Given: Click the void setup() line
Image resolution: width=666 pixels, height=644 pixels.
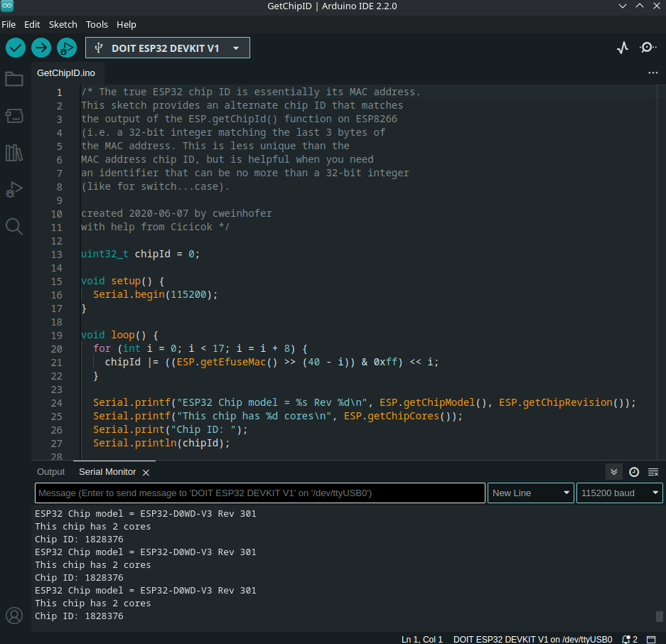Looking at the screenshot, I should (x=122, y=281).
